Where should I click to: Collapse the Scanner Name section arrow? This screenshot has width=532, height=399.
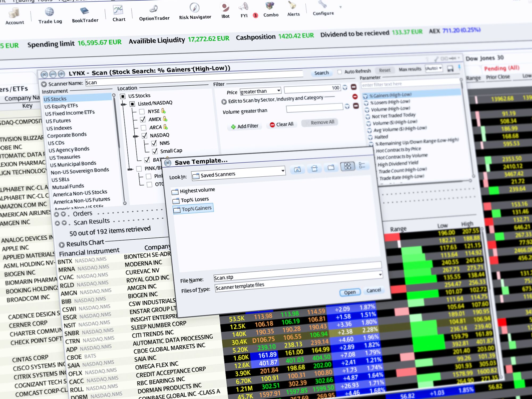(44, 85)
